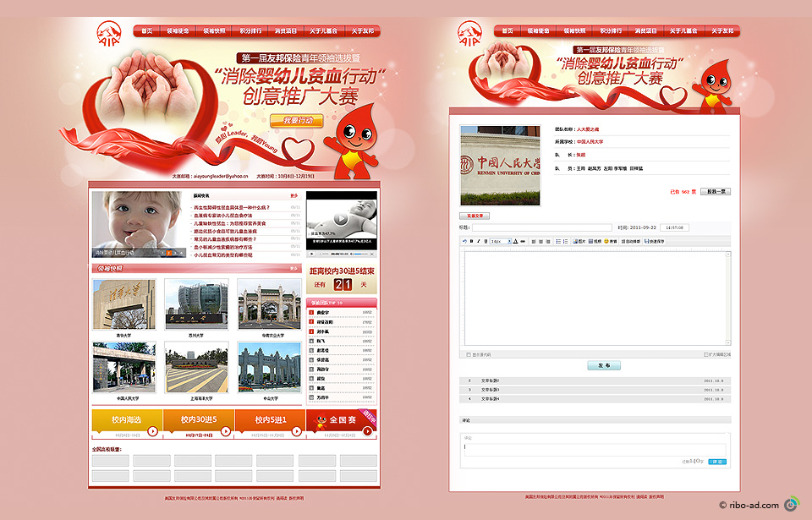The image size is (812, 520).
Task: Click 更多 in the 新闻快讯 header
Action: (294, 196)
